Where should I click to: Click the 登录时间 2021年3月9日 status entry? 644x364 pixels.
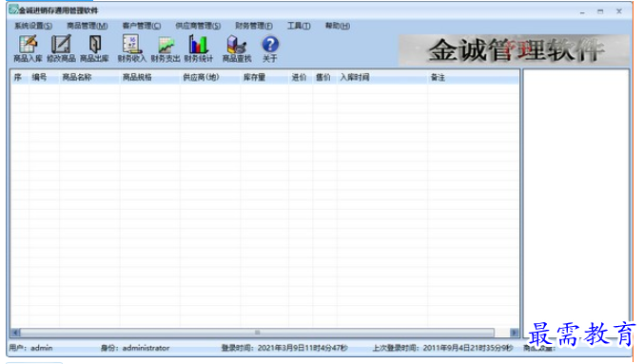click(x=284, y=348)
